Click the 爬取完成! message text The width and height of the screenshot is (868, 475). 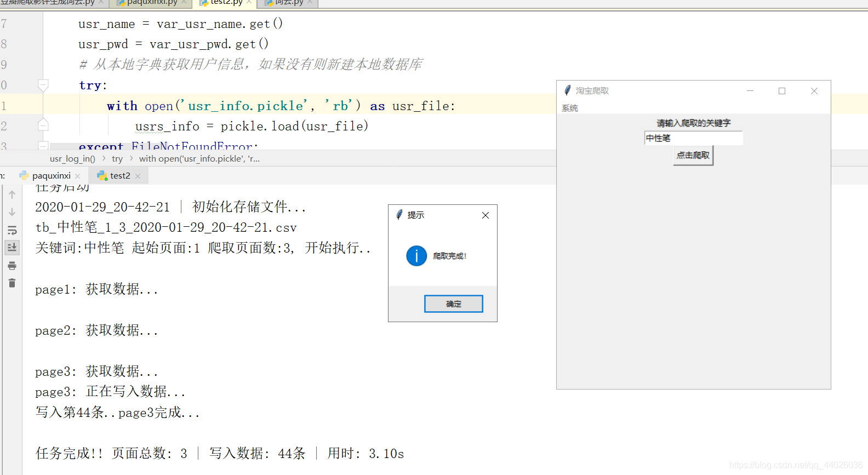[450, 256]
